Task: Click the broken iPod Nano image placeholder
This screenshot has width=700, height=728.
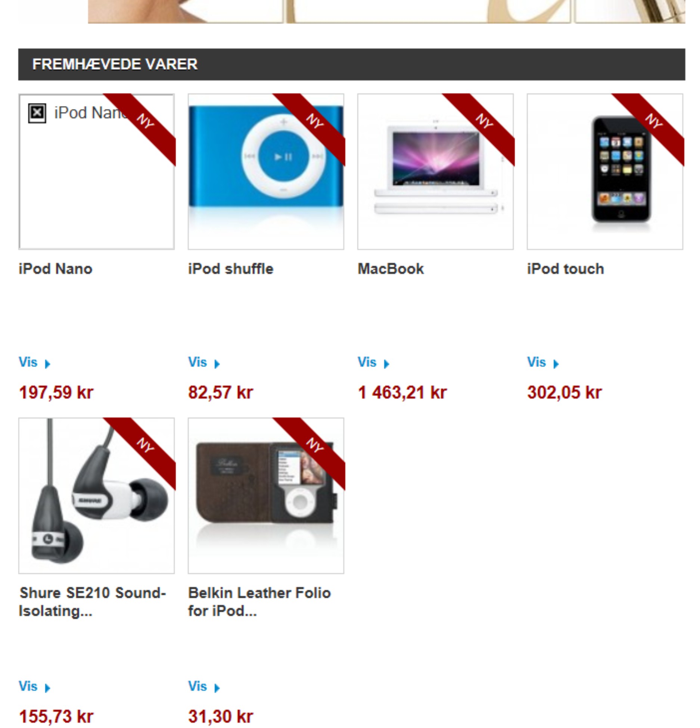Action: pyautogui.click(x=96, y=171)
